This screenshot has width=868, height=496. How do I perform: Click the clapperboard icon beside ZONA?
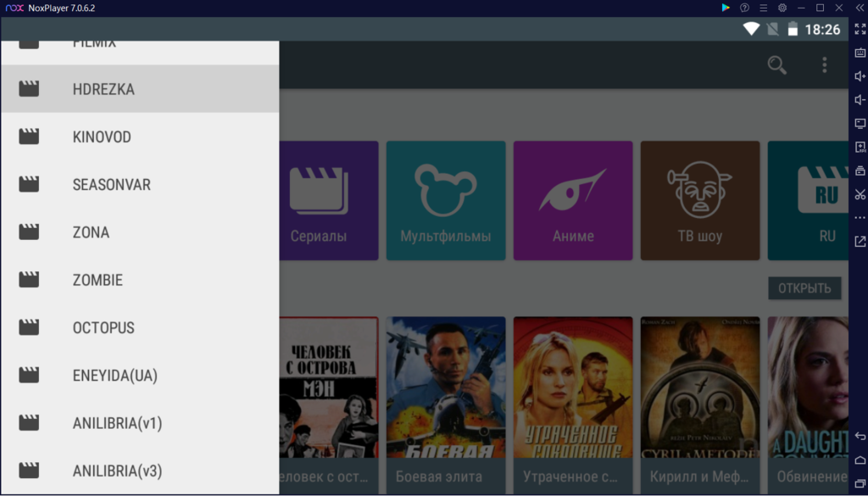click(x=29, y=232)
